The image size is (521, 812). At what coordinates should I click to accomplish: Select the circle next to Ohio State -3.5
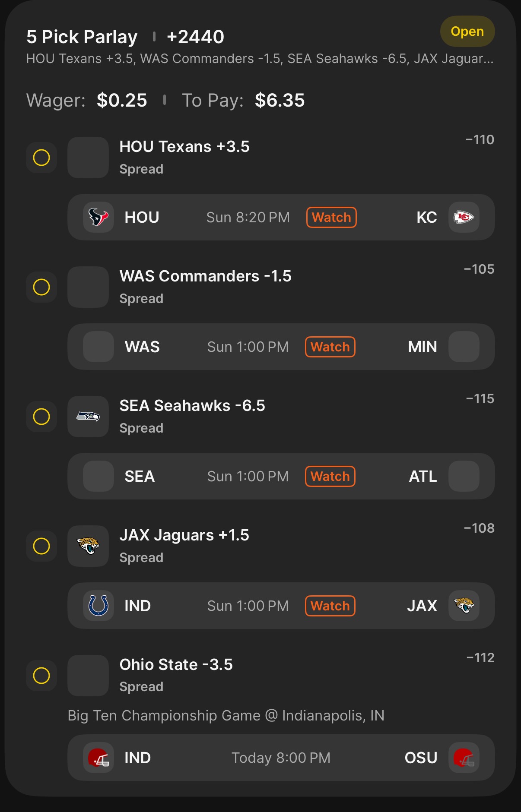point(41,676)
